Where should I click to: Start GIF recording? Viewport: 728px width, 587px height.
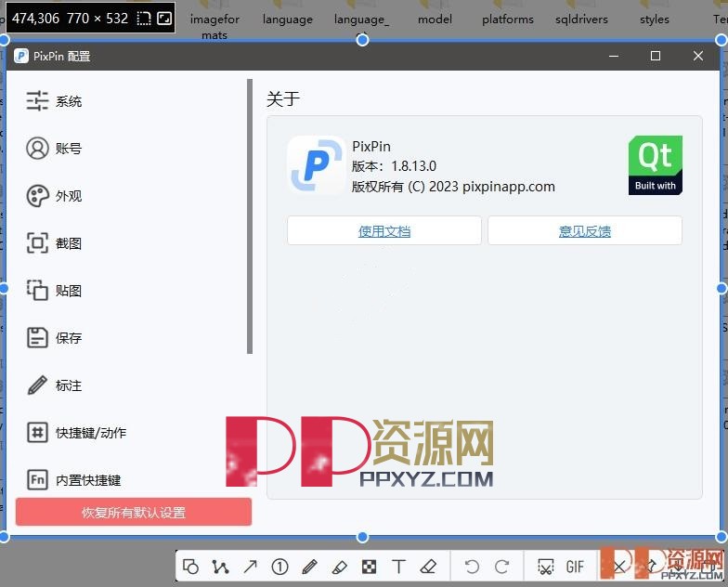(x=575, y=567)
